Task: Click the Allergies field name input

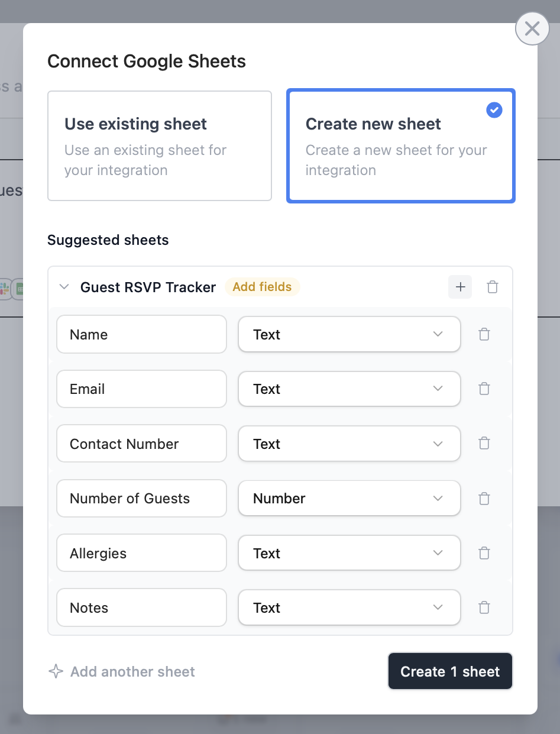Action: click(x=141, y=554)
